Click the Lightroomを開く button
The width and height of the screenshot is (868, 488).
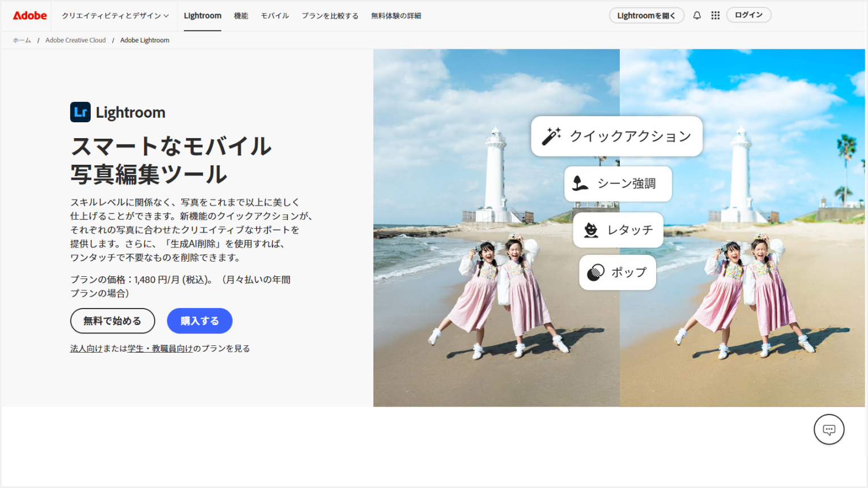point(646,15)
